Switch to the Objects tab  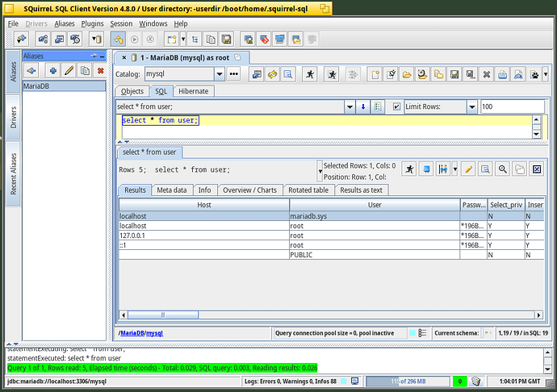132,91
